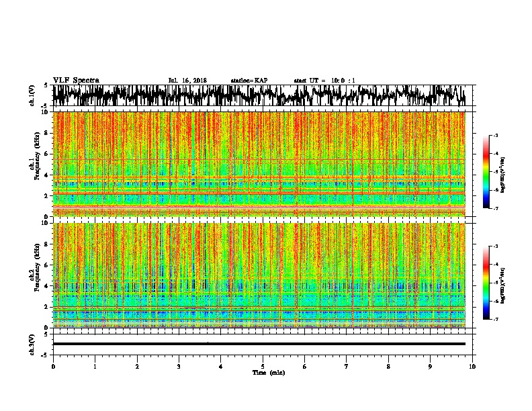The width and height of the screenshot is (532, 411).
Task: Click the ch.3 flat black trace line
Action: click(259, 344)
